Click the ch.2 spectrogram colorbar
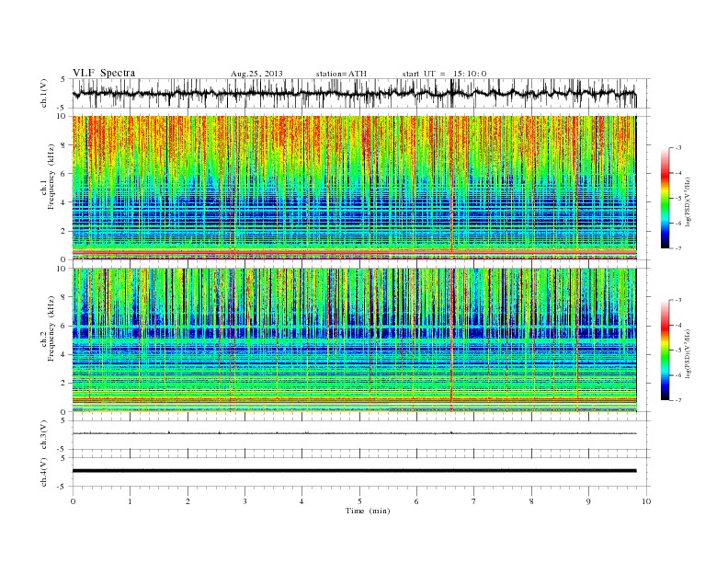Viewport: 728px width, 563px height. click(665, 350)
